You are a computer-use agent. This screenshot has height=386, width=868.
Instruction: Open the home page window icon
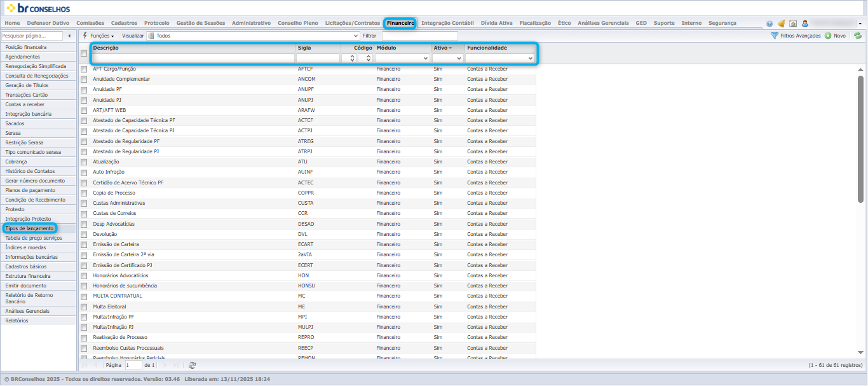click(x=792, y=24)
